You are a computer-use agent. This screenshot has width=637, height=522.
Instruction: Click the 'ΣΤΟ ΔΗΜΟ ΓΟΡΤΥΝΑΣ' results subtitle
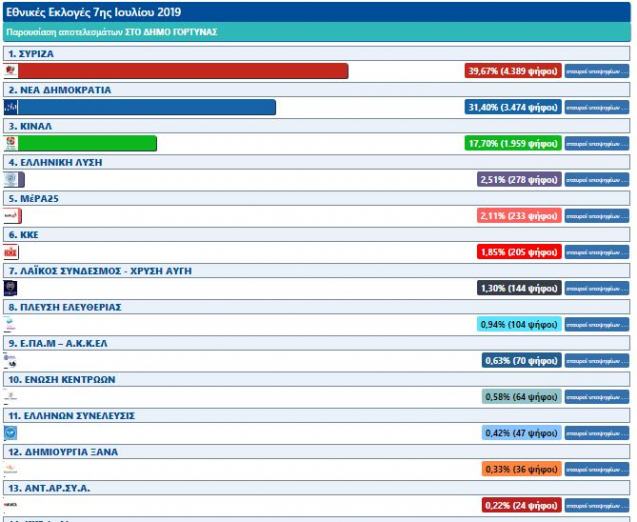(171, 32)
